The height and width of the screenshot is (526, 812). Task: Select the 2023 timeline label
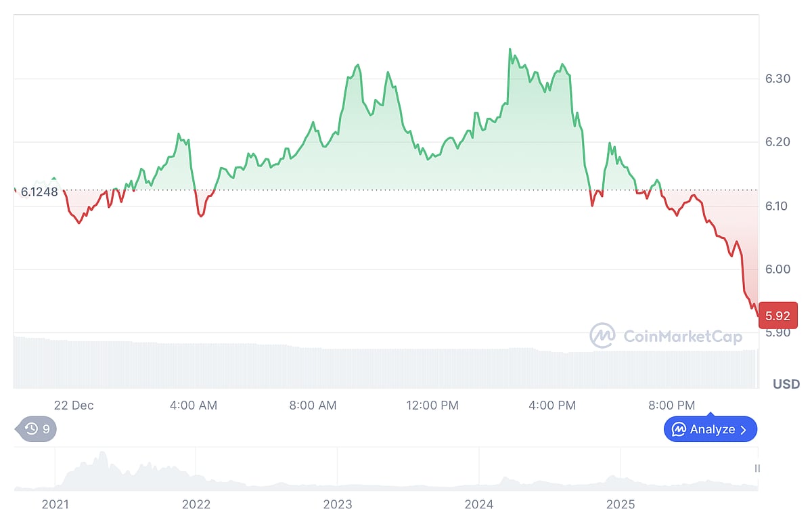coord(338,504)
